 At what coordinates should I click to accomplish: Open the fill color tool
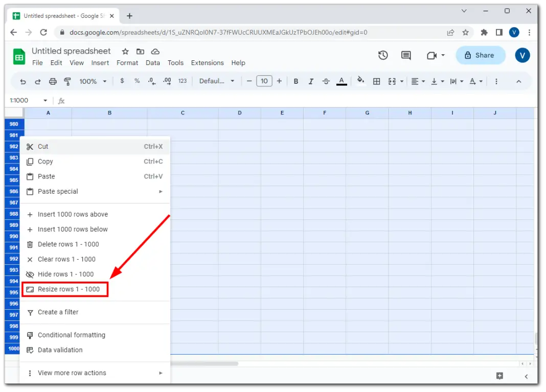pyautogui.click(x=361, y=81)
